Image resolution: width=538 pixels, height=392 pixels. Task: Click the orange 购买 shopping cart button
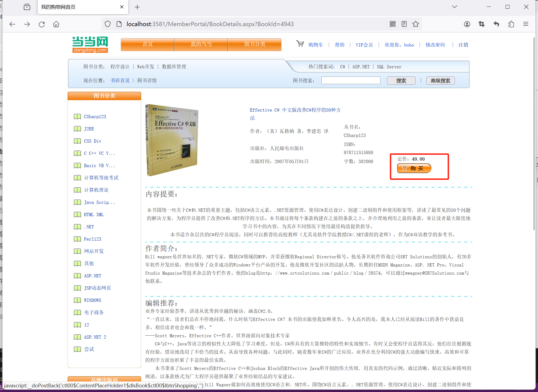point(414,168)
